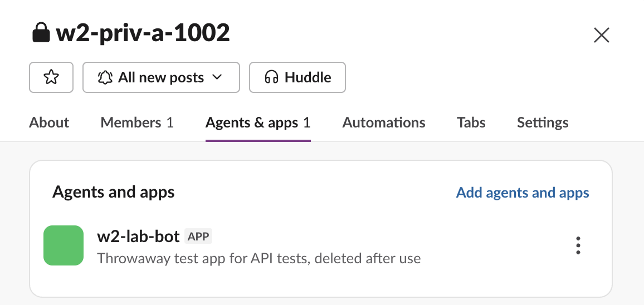Click the lock icon beside the channel name
644x305 pixels.
41,33
